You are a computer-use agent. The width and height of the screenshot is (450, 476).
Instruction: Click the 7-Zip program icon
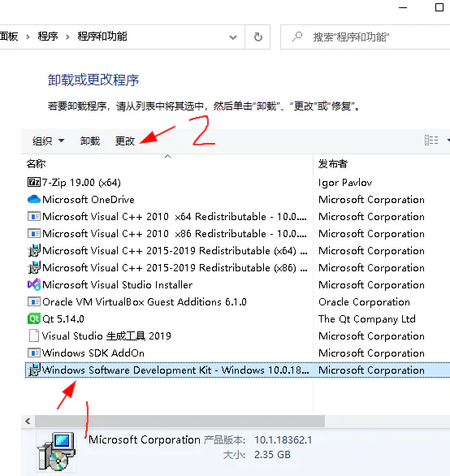pos(33,182)
